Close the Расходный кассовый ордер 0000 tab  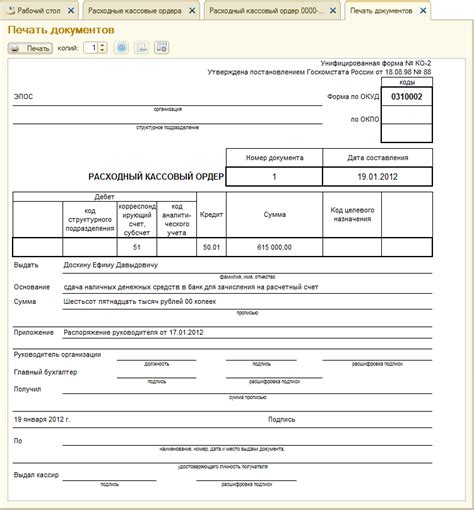pyautogui.click(x=333, y=11)
